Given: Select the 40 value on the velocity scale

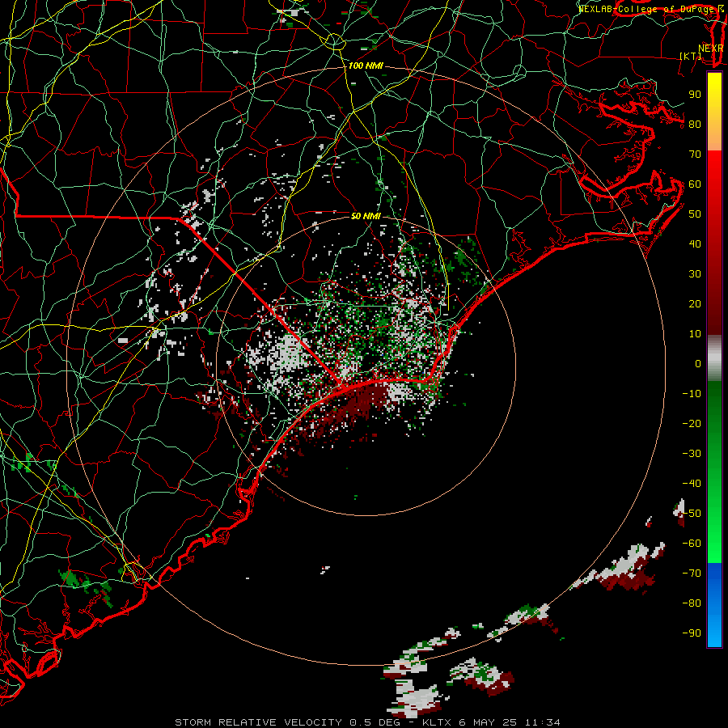Looking at the screenshot, I should [695, 244].
